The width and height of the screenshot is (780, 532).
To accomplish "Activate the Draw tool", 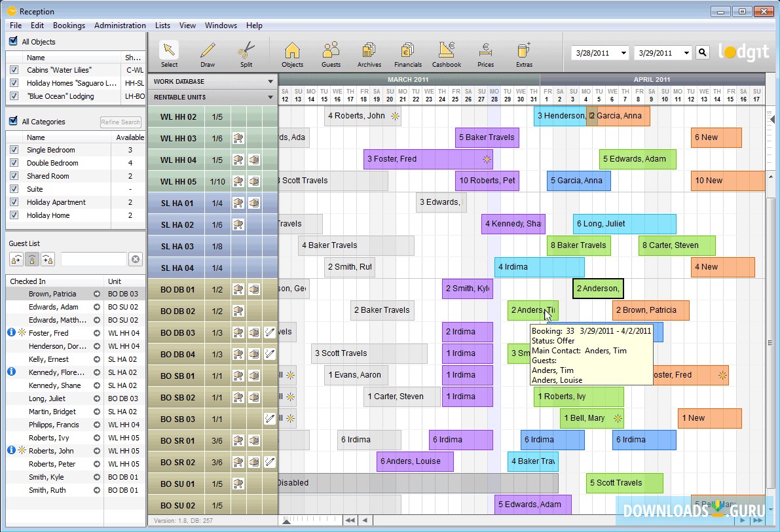I will click(208, 52).
